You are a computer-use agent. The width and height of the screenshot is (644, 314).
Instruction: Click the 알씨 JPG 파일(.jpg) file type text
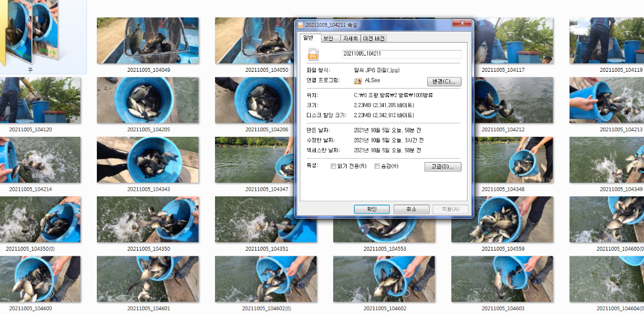377,70
